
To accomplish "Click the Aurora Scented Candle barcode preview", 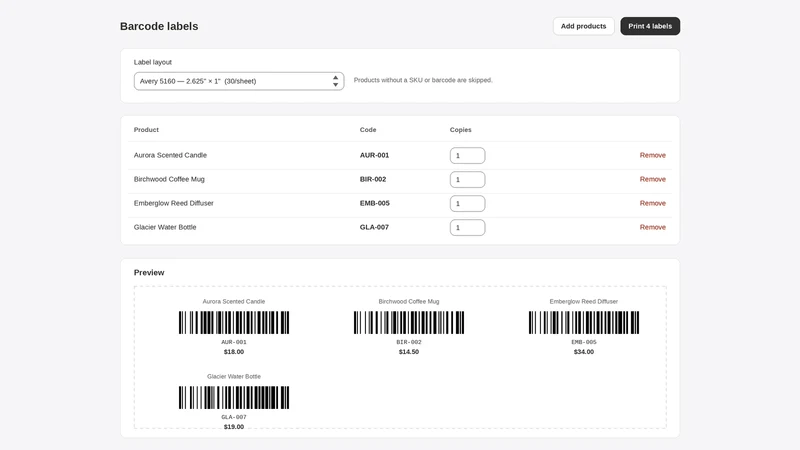I will click(x=234, y=322).
